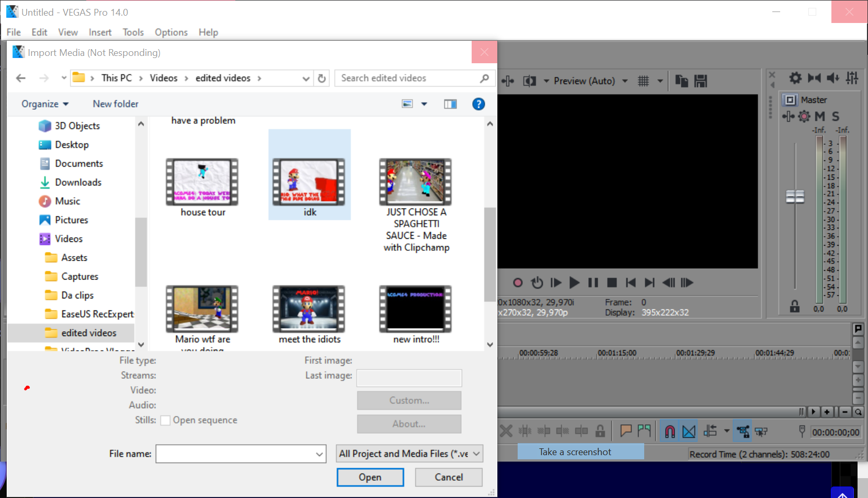Toggle Ignore Event Grouping icon
868x498 pixels.
761,431
